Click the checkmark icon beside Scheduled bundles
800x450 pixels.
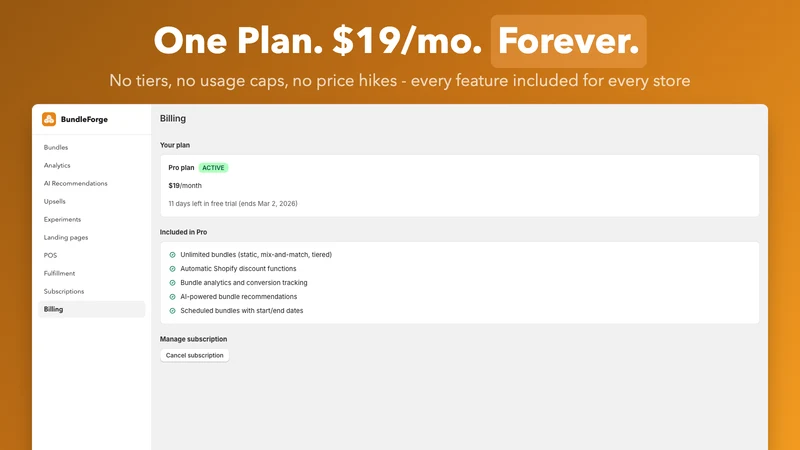click(172, 311)
